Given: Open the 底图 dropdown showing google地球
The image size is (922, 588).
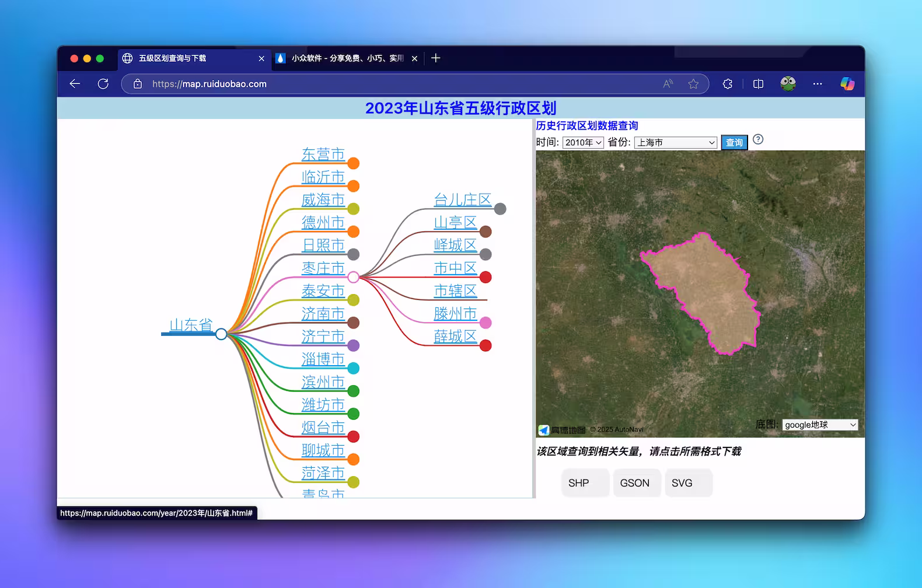Looking at the screenshot, I should point(820,425).
